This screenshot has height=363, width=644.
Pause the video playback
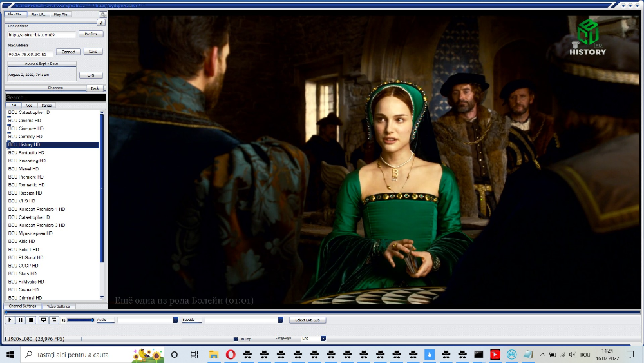coord(21,320)
